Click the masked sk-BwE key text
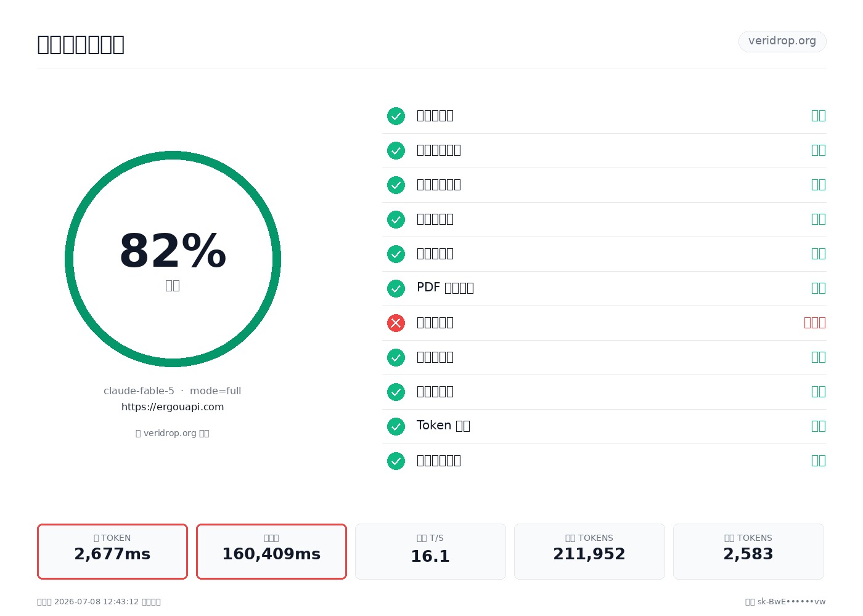The height and width of the screenshot is (616, 863). [791, 602]
